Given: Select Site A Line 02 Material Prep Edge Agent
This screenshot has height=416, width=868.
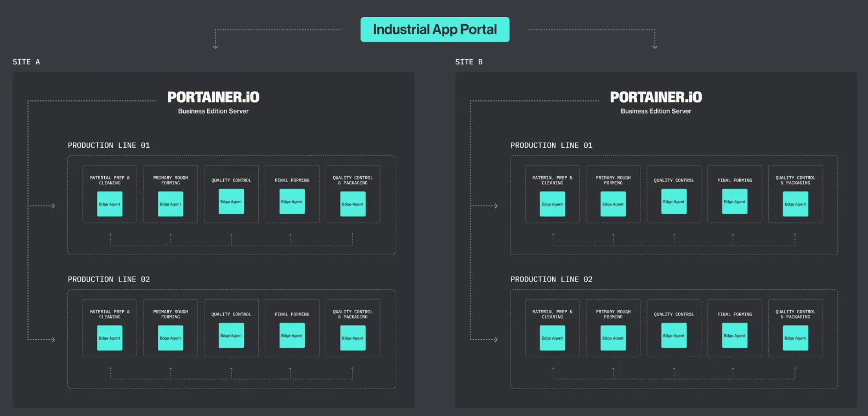Looking at the screenshot, I should [x=110, y=338].
